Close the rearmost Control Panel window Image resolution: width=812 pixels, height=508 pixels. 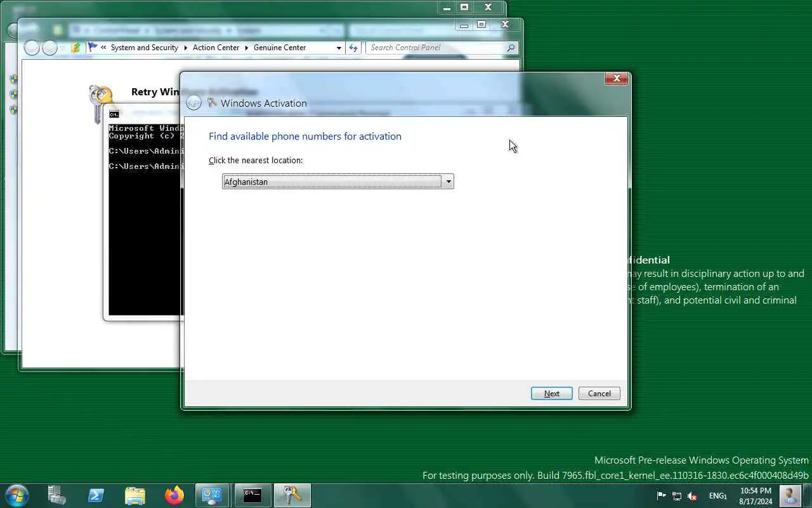(x=488, y=7)
